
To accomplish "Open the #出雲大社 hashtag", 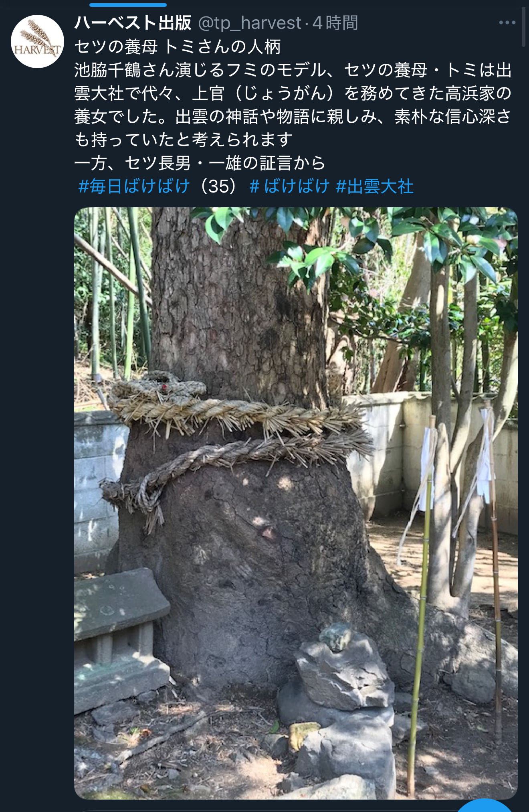I will (x=375, y=186).
